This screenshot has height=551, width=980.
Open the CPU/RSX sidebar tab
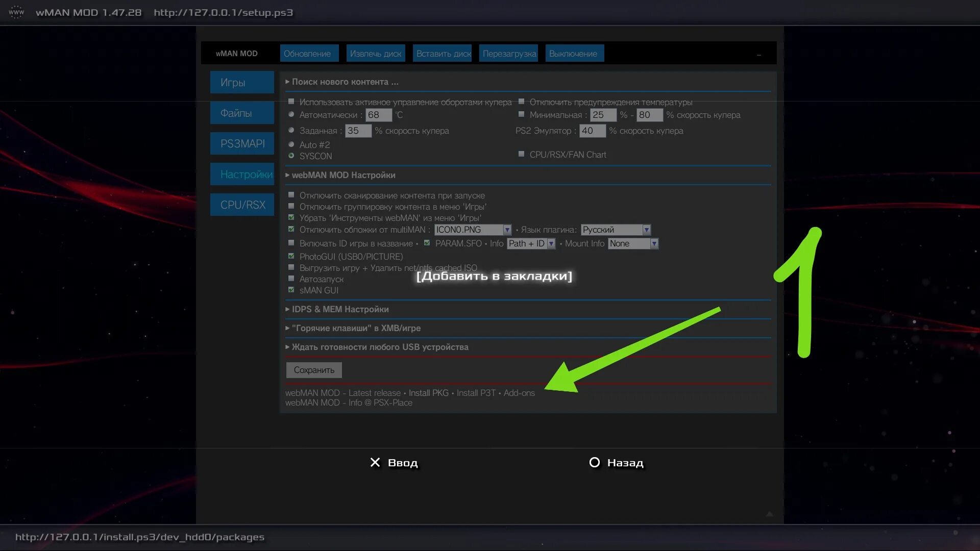click(242, 205)
